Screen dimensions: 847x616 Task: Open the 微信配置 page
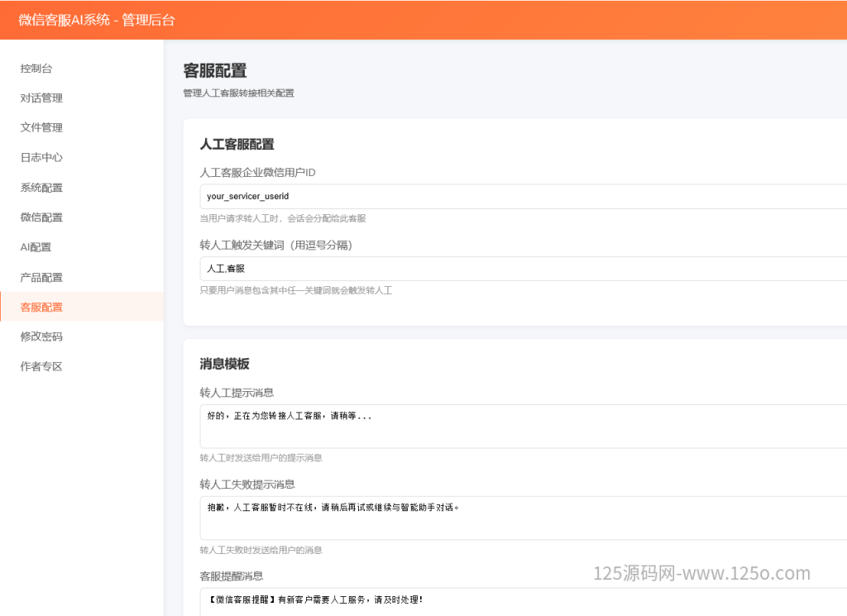pos(41,217)
